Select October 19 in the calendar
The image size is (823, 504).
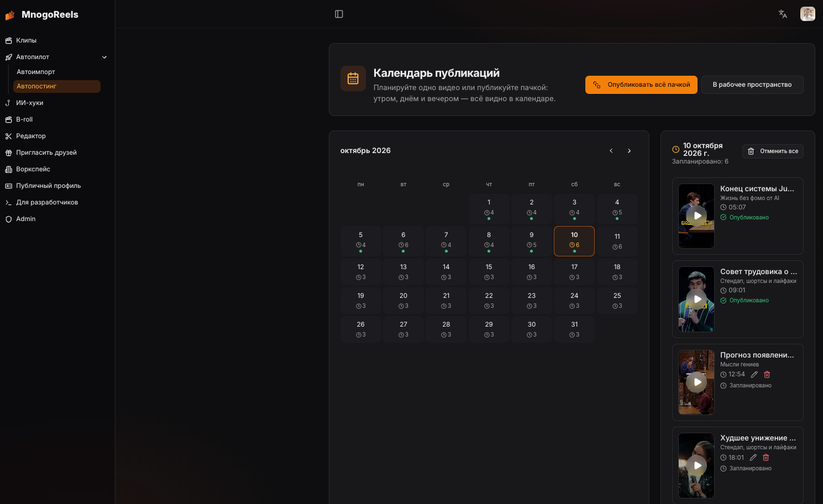coord(361,301)
